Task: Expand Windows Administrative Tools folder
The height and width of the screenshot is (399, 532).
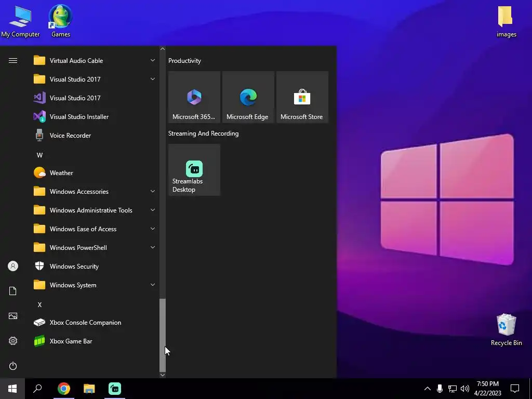Action: click(x=96, y=210)
